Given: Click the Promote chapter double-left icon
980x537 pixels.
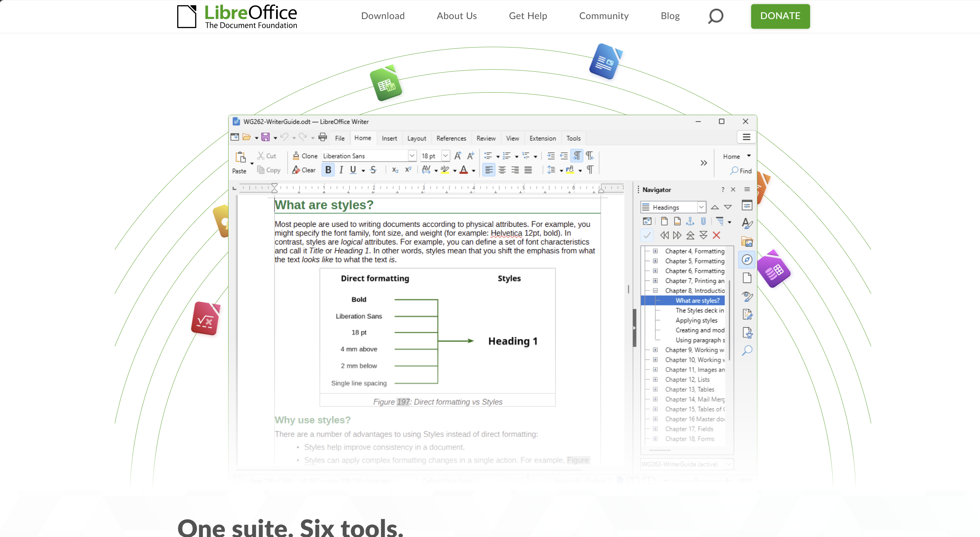Looking at the screenshot, I should (x=664, y=235).
